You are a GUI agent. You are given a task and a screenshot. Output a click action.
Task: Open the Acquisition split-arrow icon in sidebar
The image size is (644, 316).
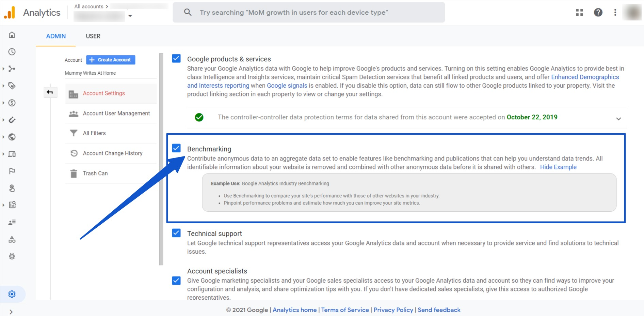click(12, 69)
